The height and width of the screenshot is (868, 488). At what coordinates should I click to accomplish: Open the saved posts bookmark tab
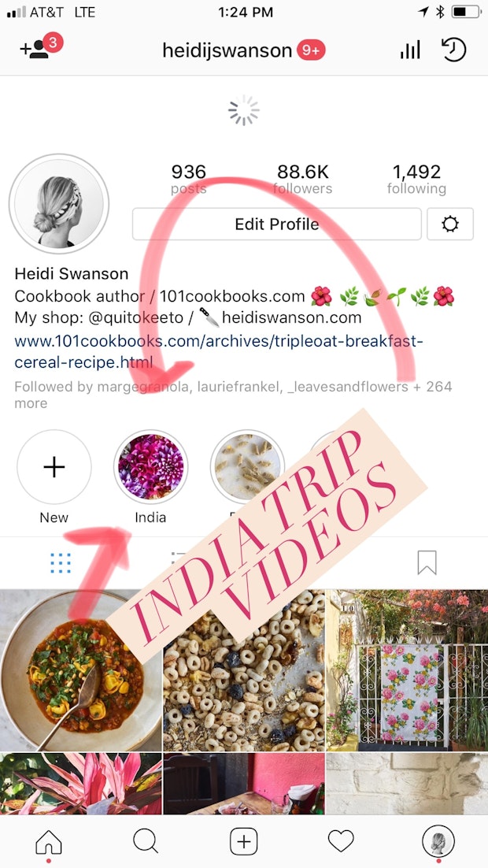click(427, 562)
